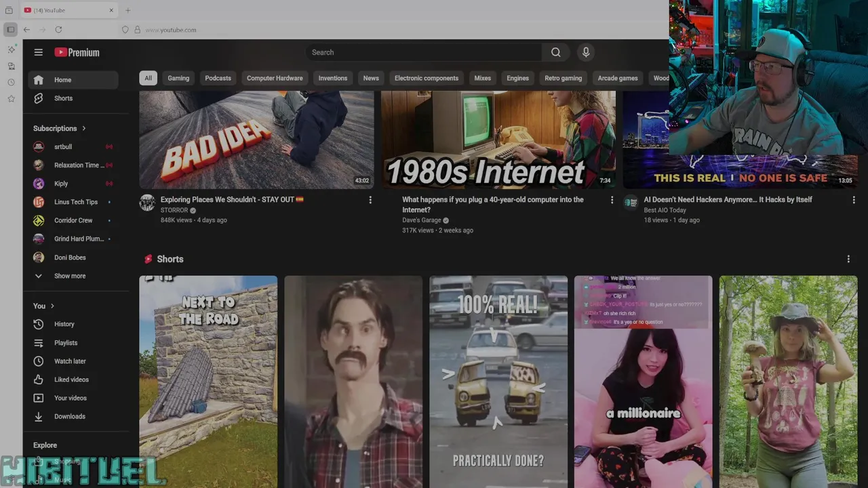Click the search magnifier button

555,52
